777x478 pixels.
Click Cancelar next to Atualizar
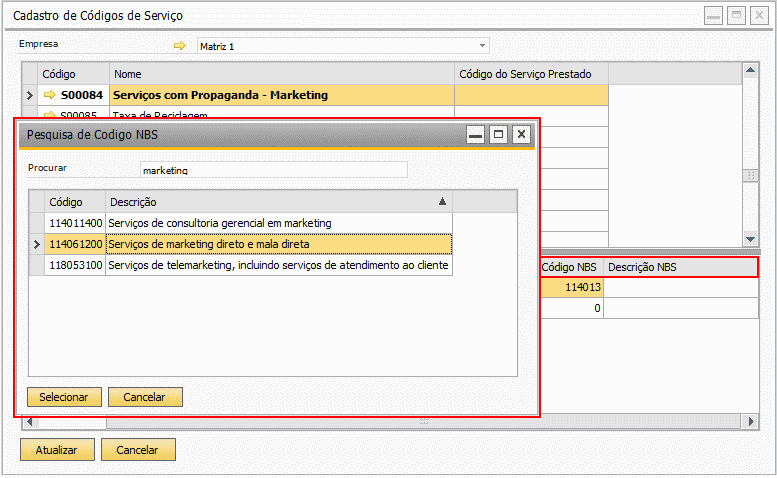[x=138, y=450]
